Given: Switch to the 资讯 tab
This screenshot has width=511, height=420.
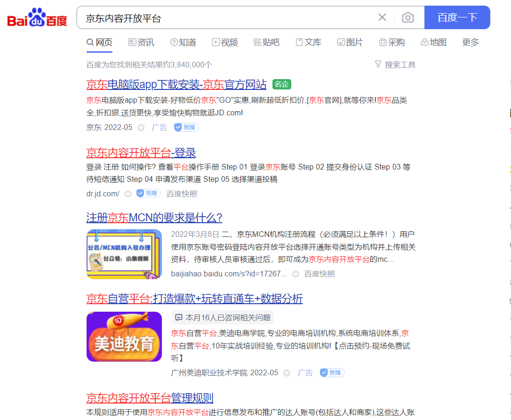Looking at the screenshot, I should (x=141, y=42).
